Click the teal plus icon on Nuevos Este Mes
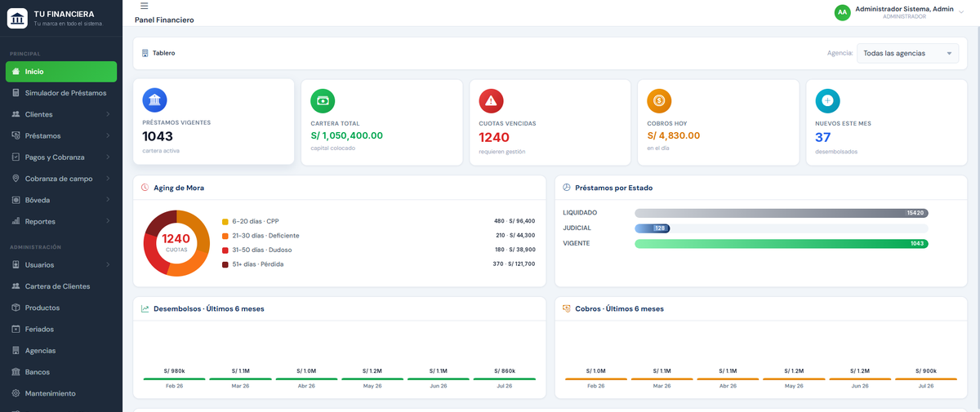980x412 pixels. click(828, 100)
